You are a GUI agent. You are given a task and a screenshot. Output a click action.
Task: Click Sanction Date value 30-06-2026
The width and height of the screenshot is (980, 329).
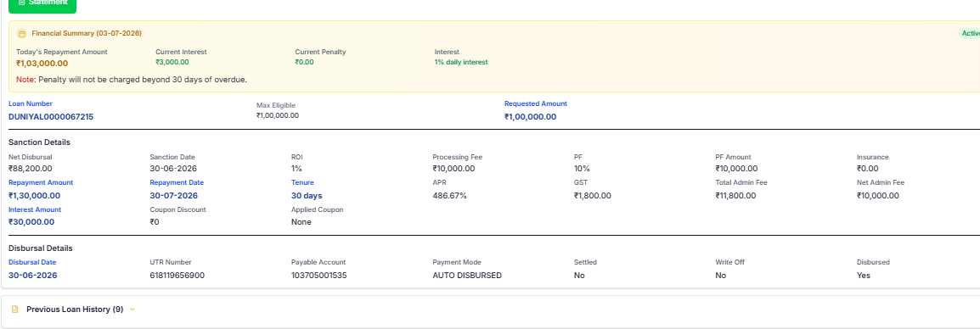[x=174, y=169]
